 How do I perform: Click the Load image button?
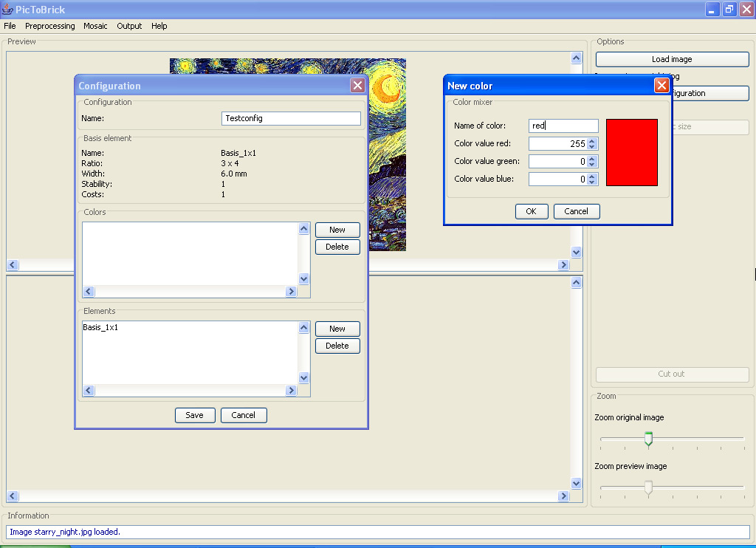tap(672, 59)
